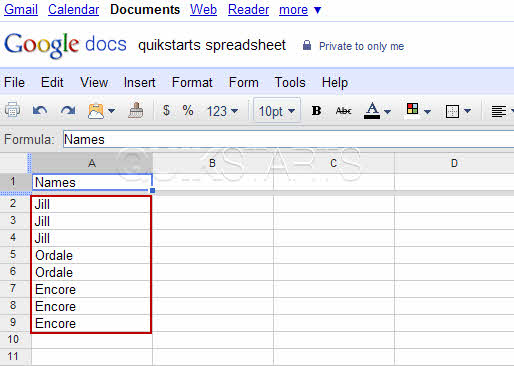Viewport: 514px width, 366px height.
Task: Open the 10pt font size dropdown
Action: (x=277, y=111)
